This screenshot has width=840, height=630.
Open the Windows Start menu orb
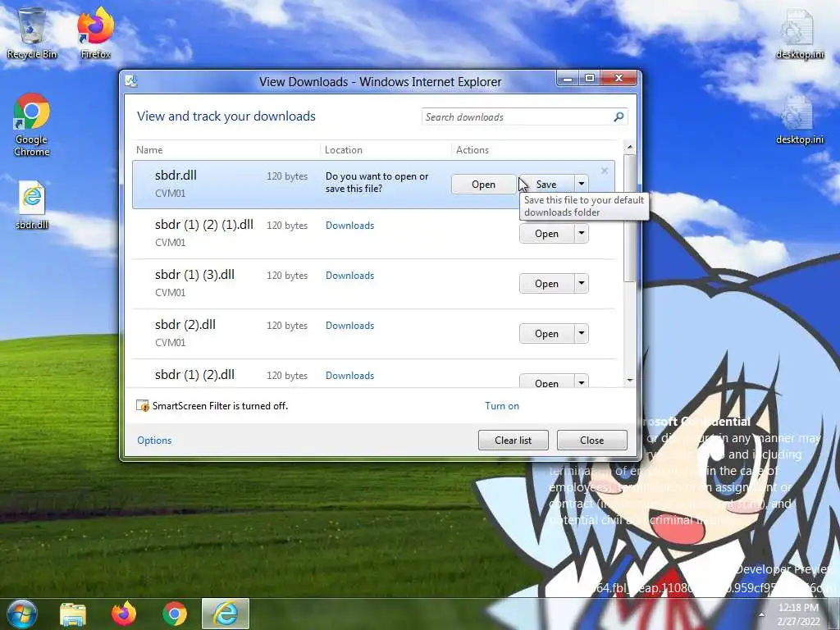click(21, 614)
